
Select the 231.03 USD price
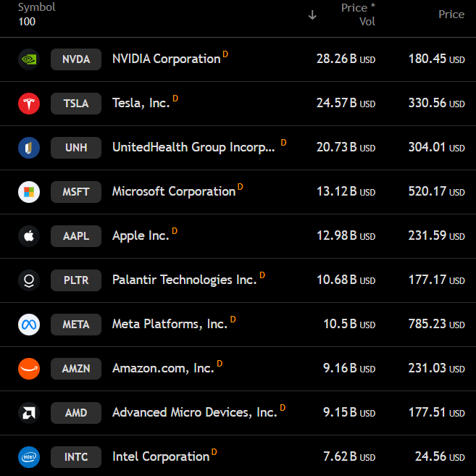coord(437,368)
